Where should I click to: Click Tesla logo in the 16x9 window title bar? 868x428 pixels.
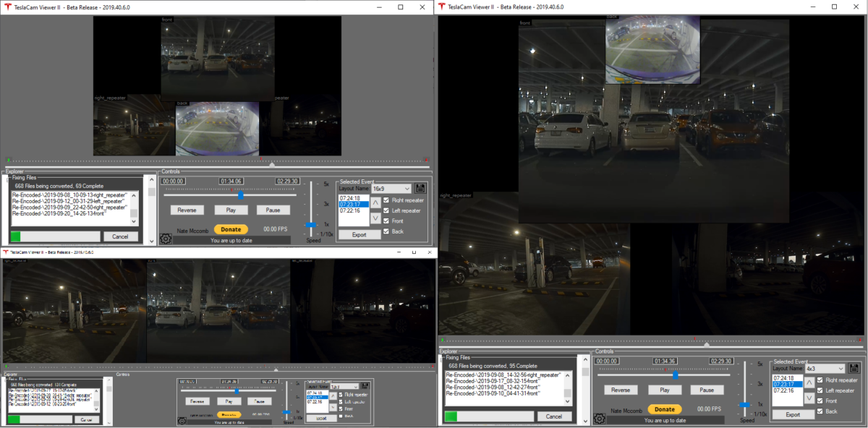[7, 7]
